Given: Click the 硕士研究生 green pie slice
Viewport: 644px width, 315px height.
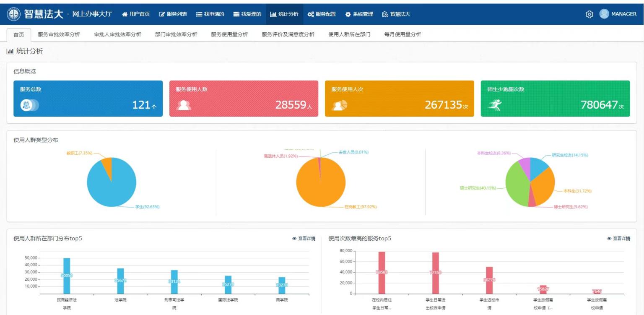Looking at the screenshot, I should tap(516, 185).
